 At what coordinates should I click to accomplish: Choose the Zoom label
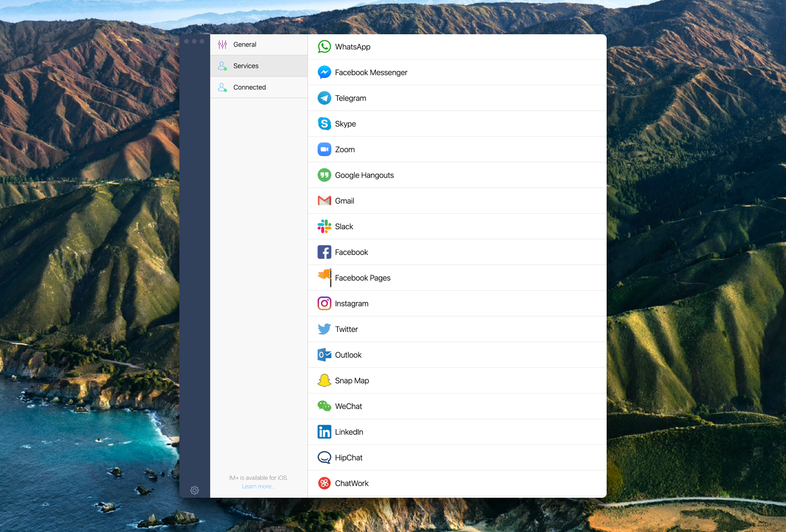pos(345,150)
